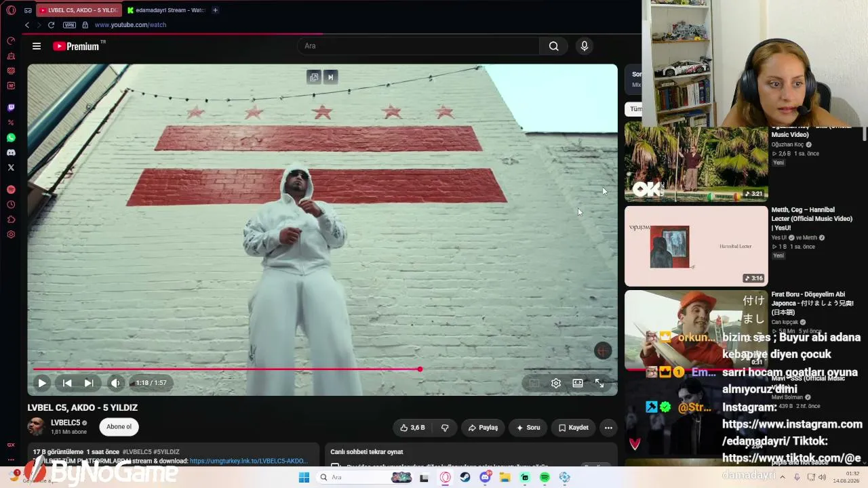This screenshot has height=488, width=868.
Task: Start voice search with the microphone button
Action: tap(585, 46)
